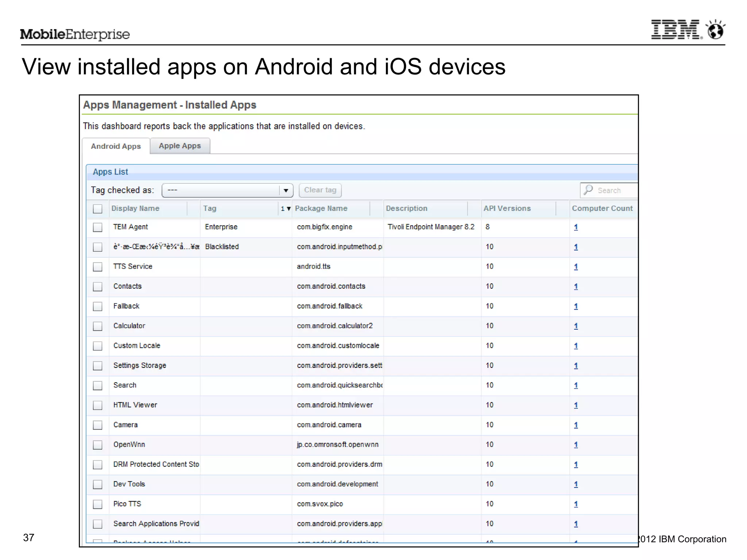Click the 'Custom Locale' display name
The height and width of the screenshot is (560, 747).
coord(137,346)
